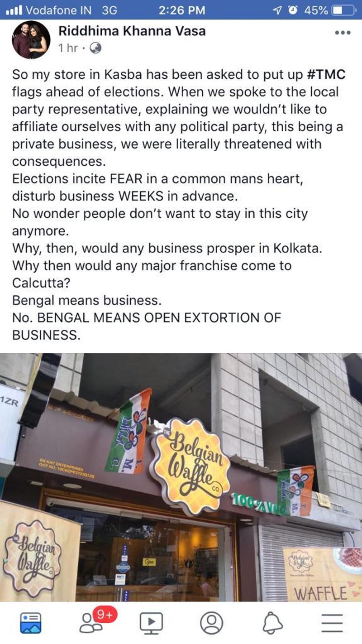This screenshot has height=644, width=362.
Task: Open Riddhima Khanna Vasa's profile name link
Action: point(132,31)
